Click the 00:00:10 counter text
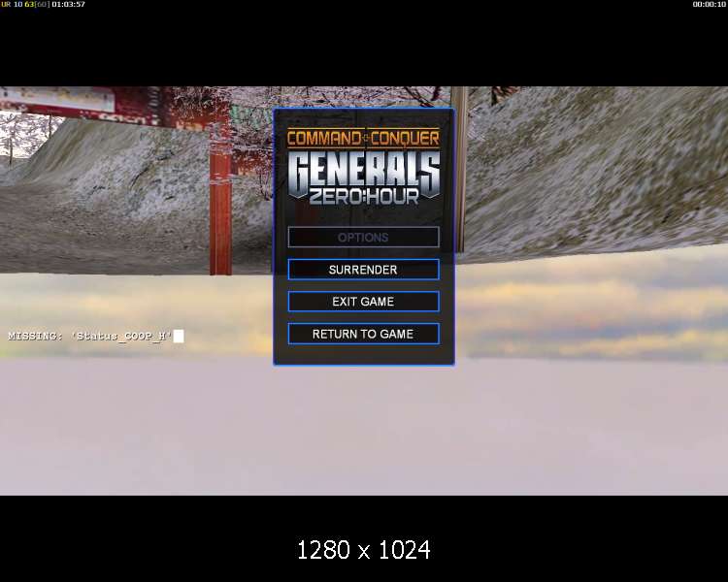This screenshot has width=728, height=582. [709, 4]
